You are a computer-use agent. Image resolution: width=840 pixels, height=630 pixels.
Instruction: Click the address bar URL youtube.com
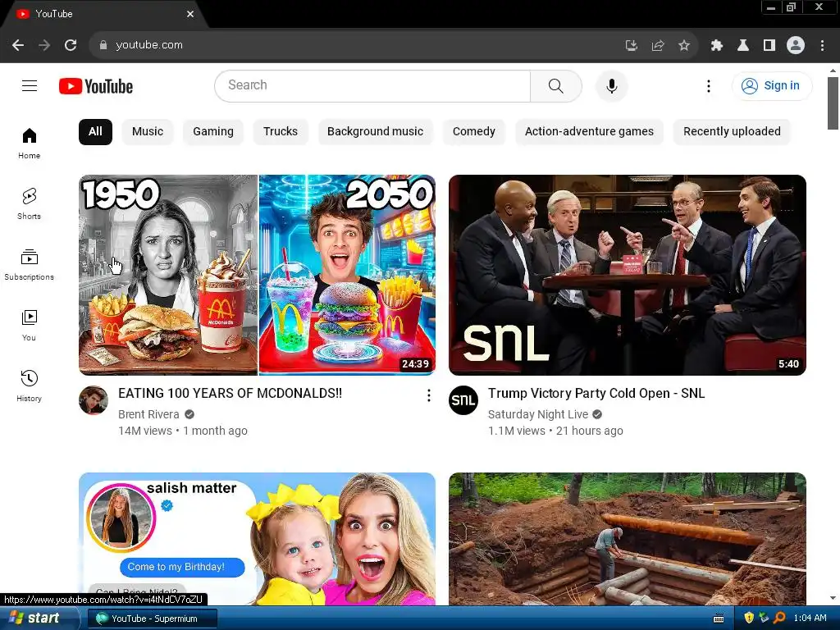click(x=149, y=45)
